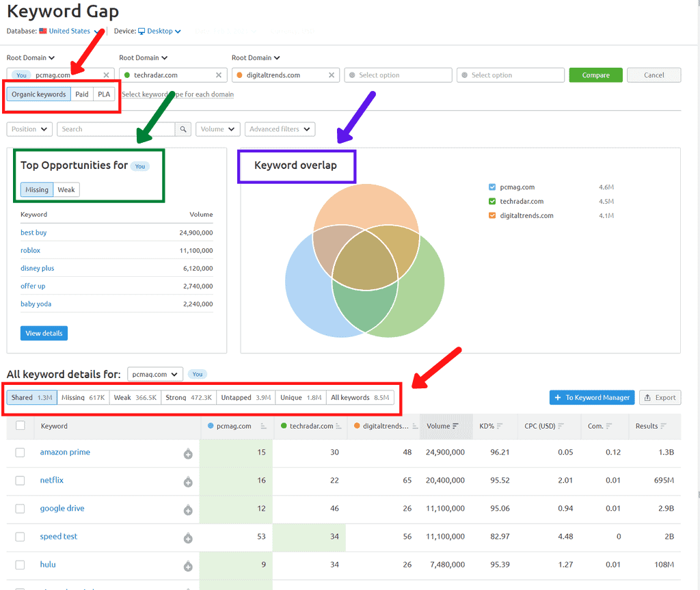Sort by CPC (USD) column icon

point(561,426)
